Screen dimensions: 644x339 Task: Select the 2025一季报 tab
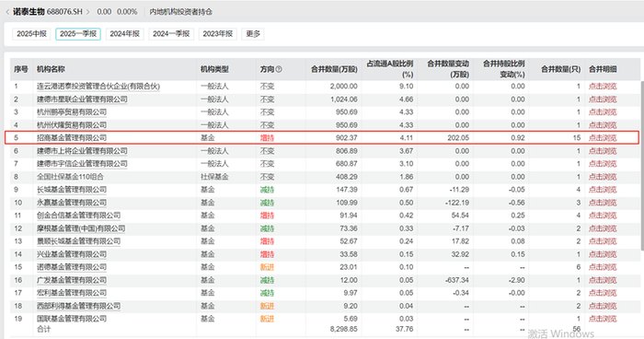tap(78, 34)
